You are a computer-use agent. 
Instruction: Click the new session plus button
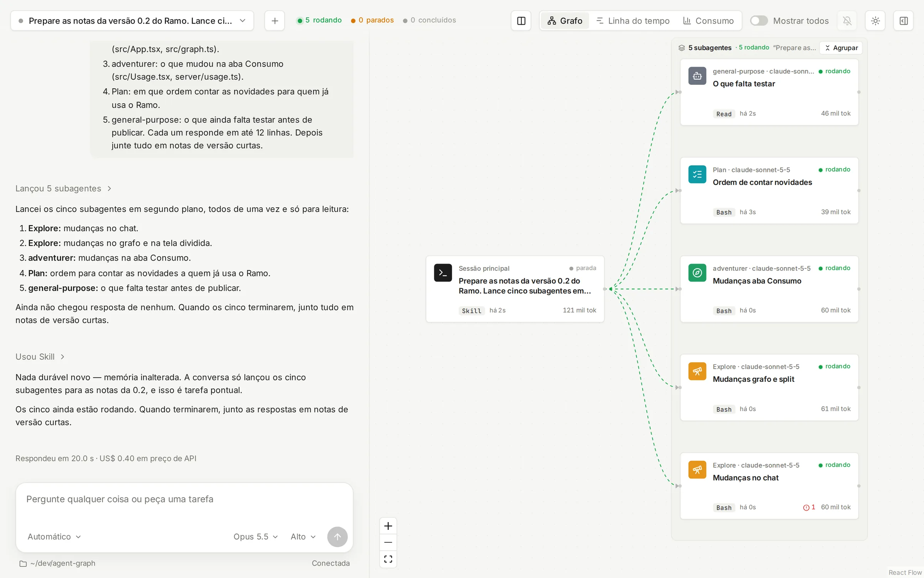tap(275, 21)
